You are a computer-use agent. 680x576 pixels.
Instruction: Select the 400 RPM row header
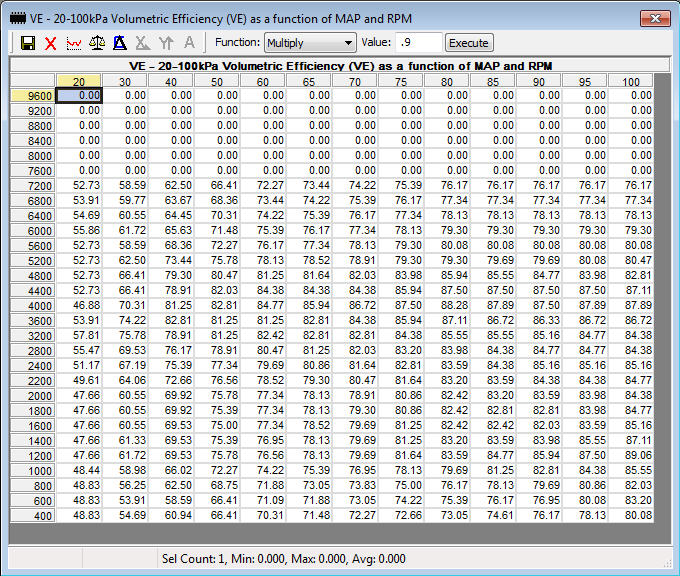[x=33, y=516]
